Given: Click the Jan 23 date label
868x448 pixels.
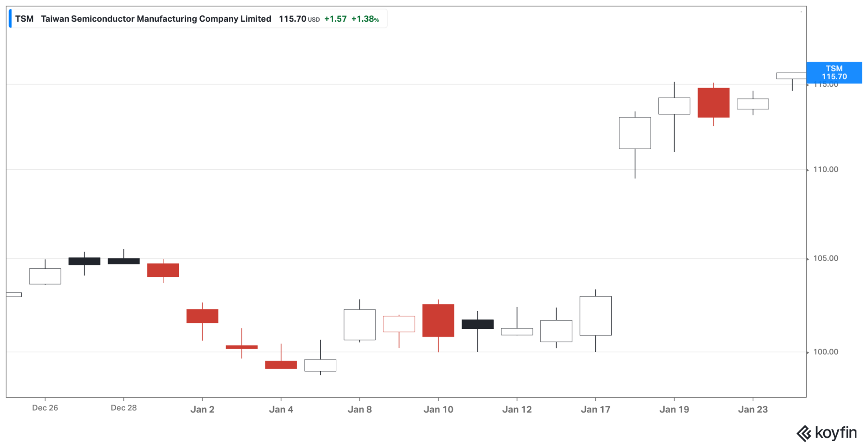Looking at the screenshot, I should 753,410.
